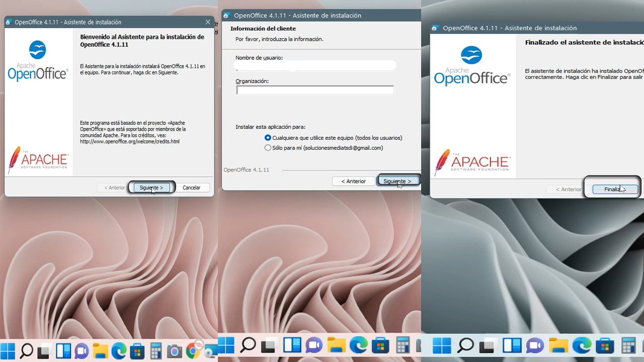Click the Apache OpenOffice logo graphic
Viewport: 644px width, 362px height.
[x=38, y=59]
